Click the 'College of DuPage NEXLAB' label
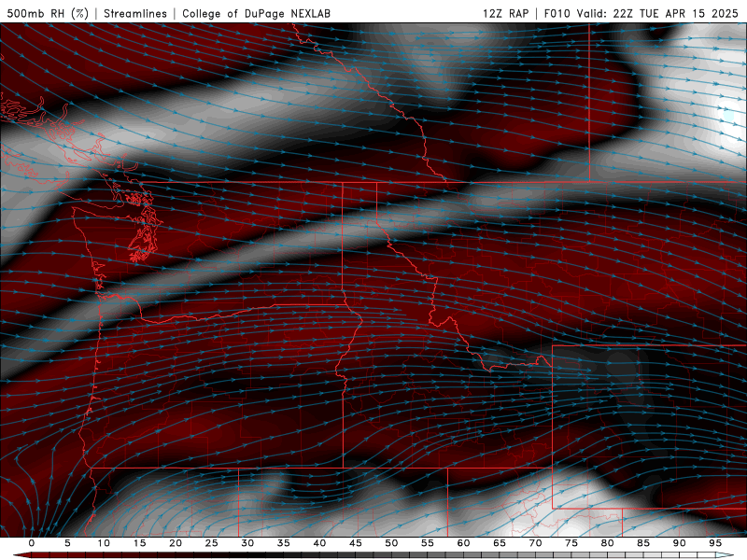747x560 pixels. [256, 14]
